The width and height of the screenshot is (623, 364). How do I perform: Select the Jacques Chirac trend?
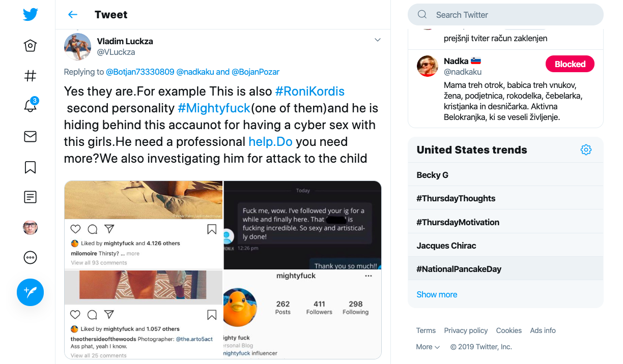click(x=505, y=246)
